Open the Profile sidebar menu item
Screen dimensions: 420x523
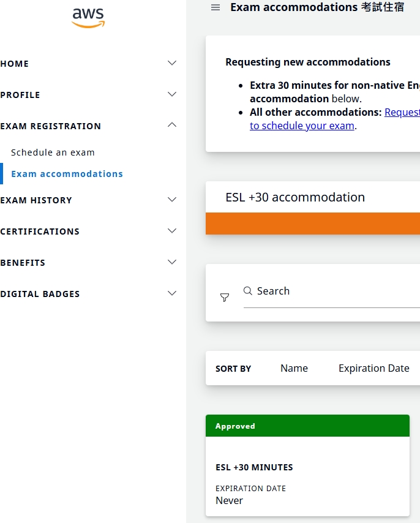(20, 95)
